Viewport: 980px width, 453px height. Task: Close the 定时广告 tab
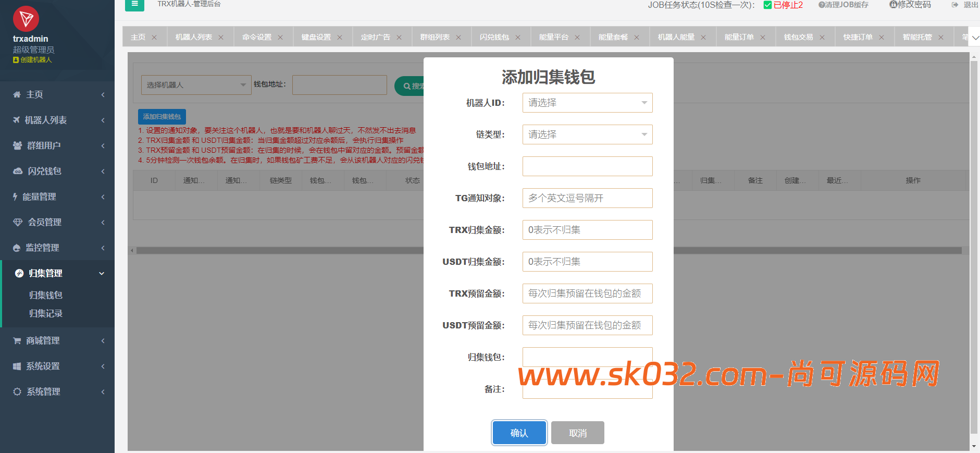pyautogui.click(x=399, y=37)
